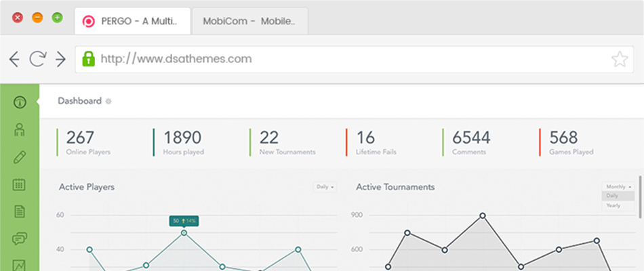
Task: Bookmark page with the star icon
Action: (620, 59)
